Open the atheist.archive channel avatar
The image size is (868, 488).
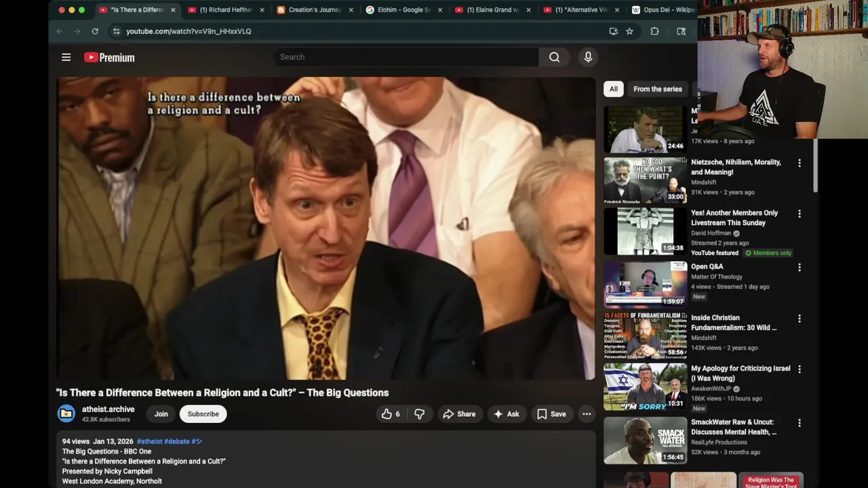pyautogui.click(x=66, y=413)
